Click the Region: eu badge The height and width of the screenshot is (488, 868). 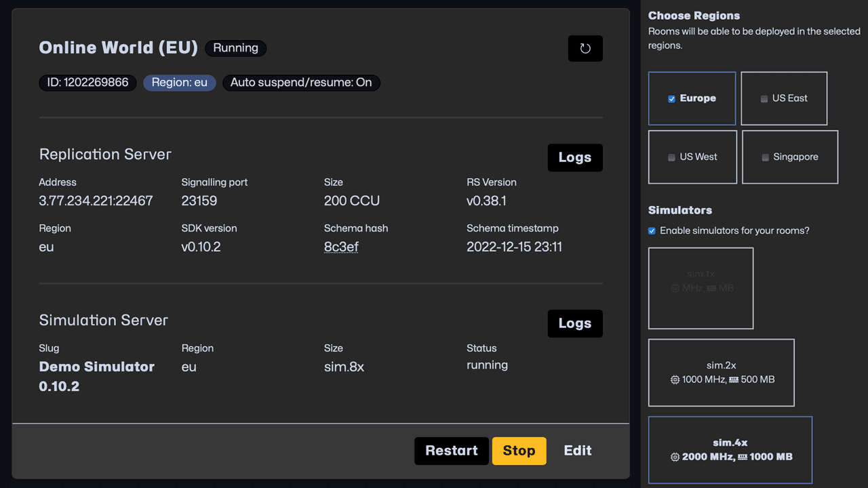pos(179,83)
